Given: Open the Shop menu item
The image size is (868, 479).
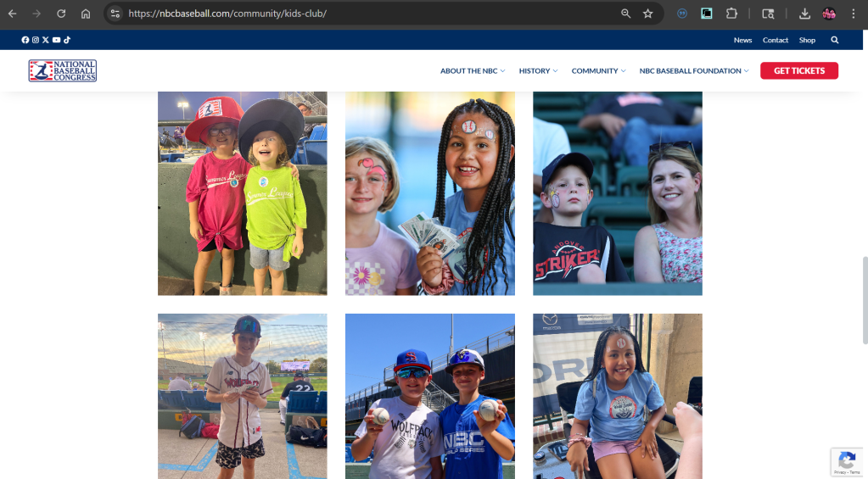Looking at the screenshot, I should [x=807, y=40].
